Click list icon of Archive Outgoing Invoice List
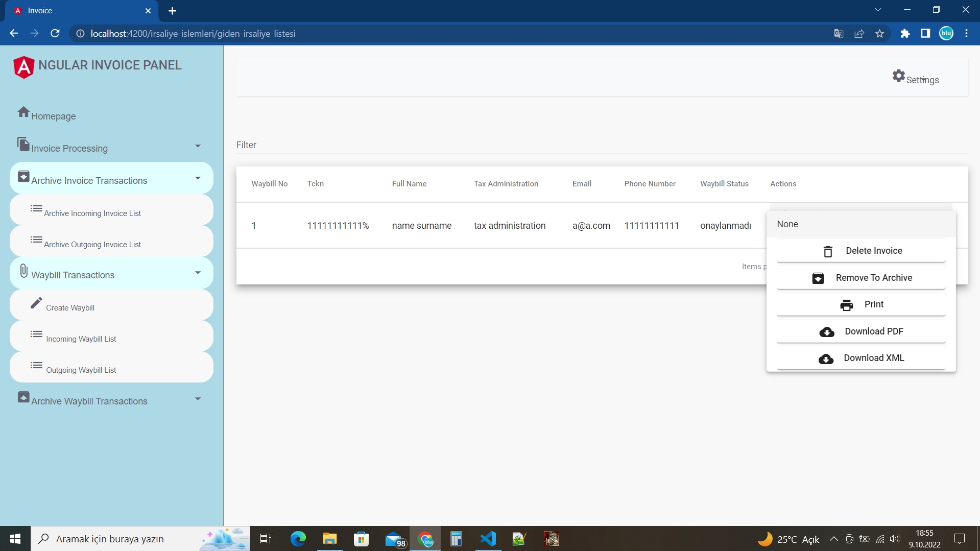 pyautogui.click(x=36, y=239)
